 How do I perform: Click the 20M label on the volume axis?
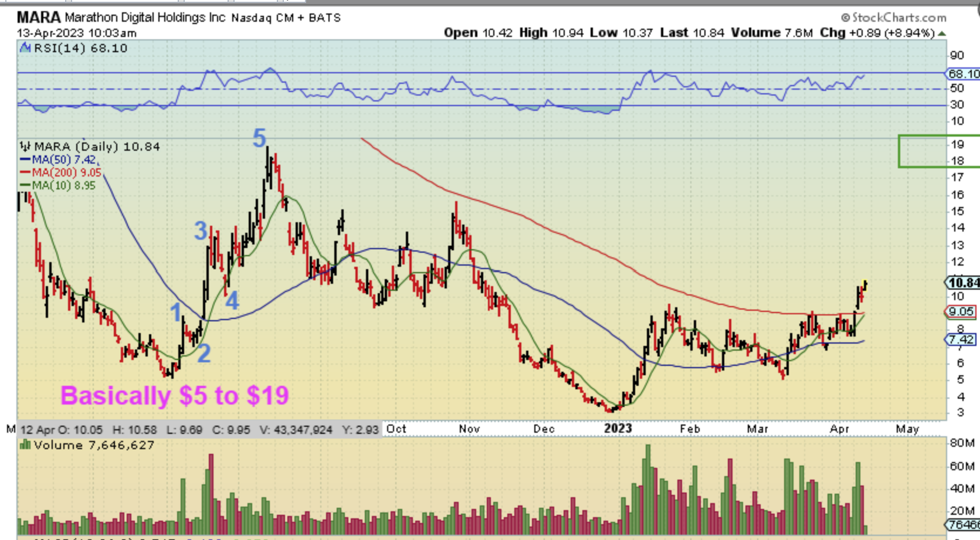pos(962,511)
